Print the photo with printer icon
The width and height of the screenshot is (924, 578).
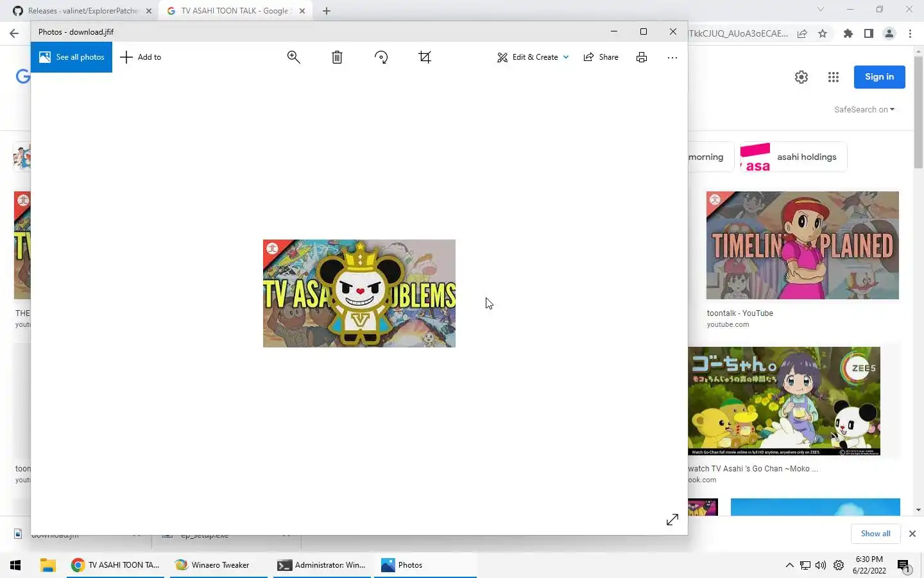(x=642, y=57)
